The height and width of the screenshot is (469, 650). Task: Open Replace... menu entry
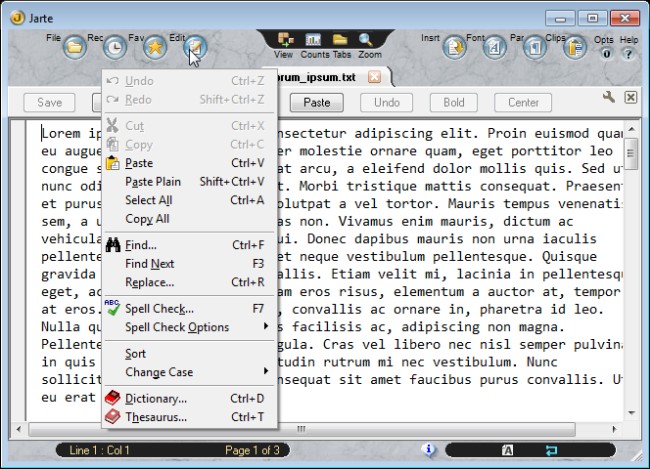pos(189,282)
